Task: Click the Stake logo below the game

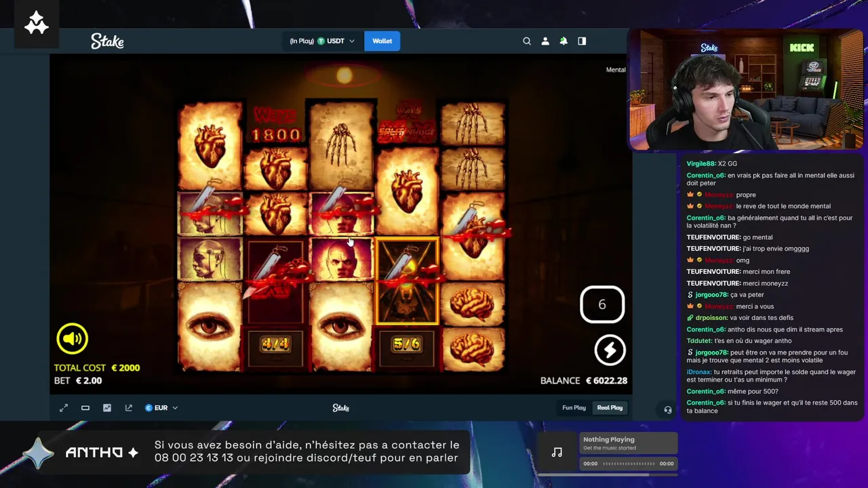Action: pyautogui.click(x=341, y=408)
